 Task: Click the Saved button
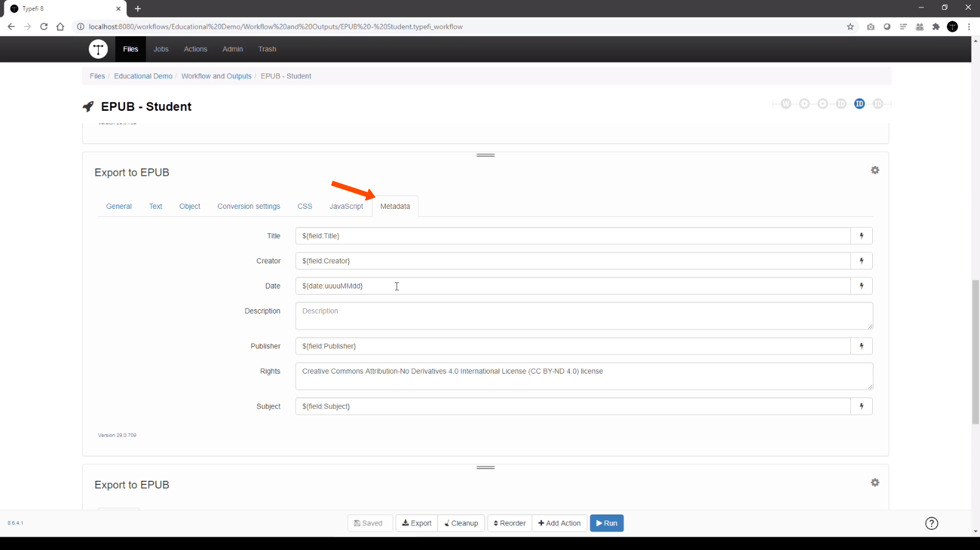(x=370, y=523)
